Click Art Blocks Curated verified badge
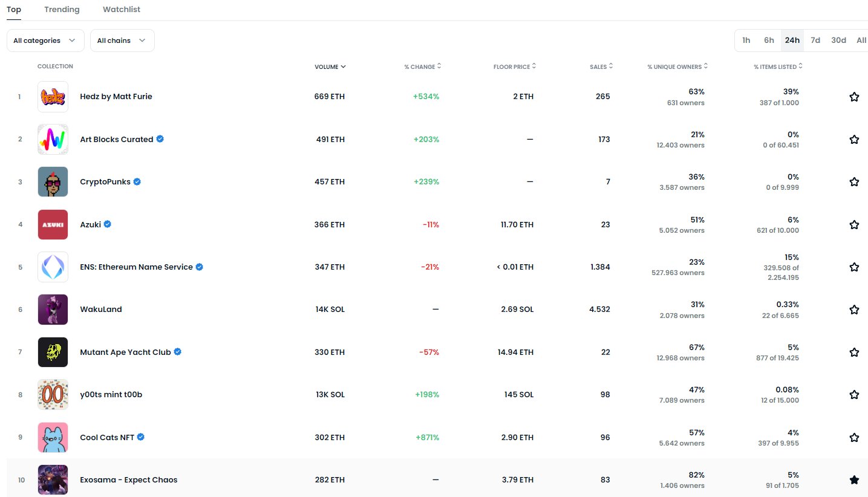 pyautogui.click(x=160, y=139)
